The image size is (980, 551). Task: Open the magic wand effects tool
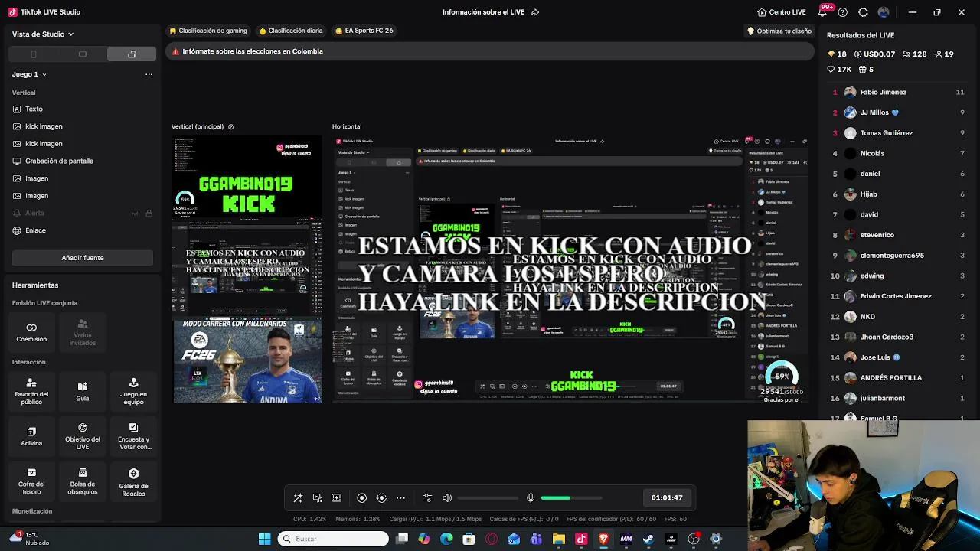[x=298, y=497]
